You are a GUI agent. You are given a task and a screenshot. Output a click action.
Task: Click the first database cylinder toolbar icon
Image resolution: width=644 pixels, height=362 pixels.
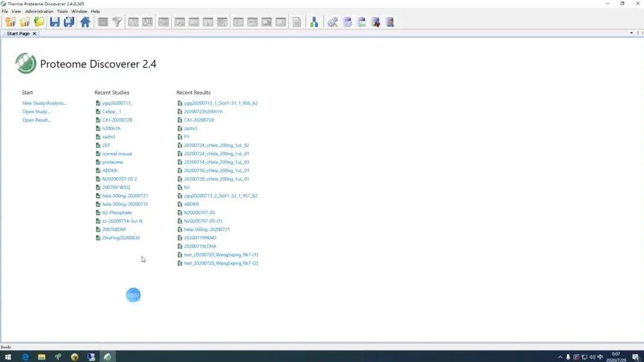(x=348, y=22)
